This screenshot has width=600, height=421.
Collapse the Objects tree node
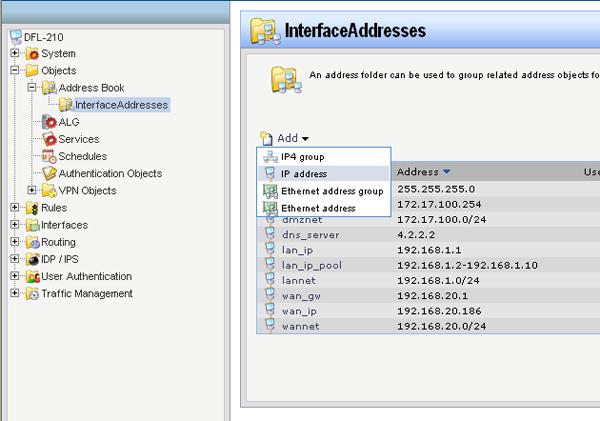15,71
